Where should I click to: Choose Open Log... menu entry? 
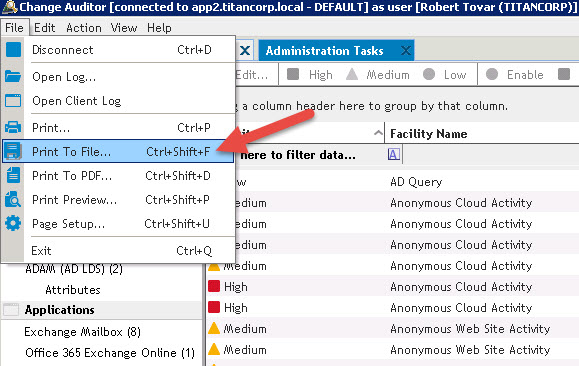(x=118, y=76)
